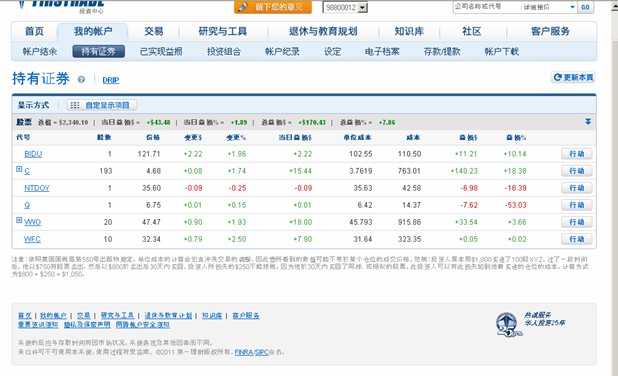Open the 设定 sub-menu item
618x376 pixels.
click(332, 52)
